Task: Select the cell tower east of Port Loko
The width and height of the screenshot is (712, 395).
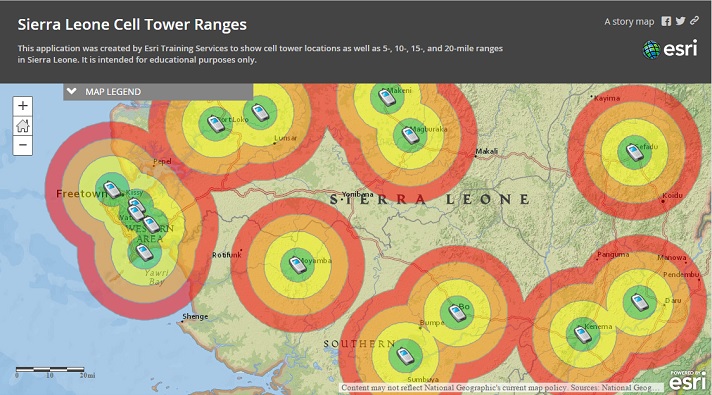Action: (260, 112)
